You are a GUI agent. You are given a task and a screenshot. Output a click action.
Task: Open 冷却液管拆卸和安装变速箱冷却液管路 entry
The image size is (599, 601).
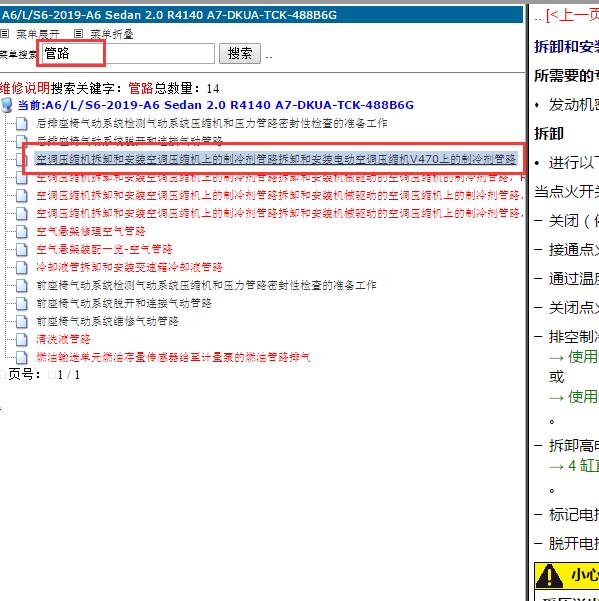tap(129, 267)
